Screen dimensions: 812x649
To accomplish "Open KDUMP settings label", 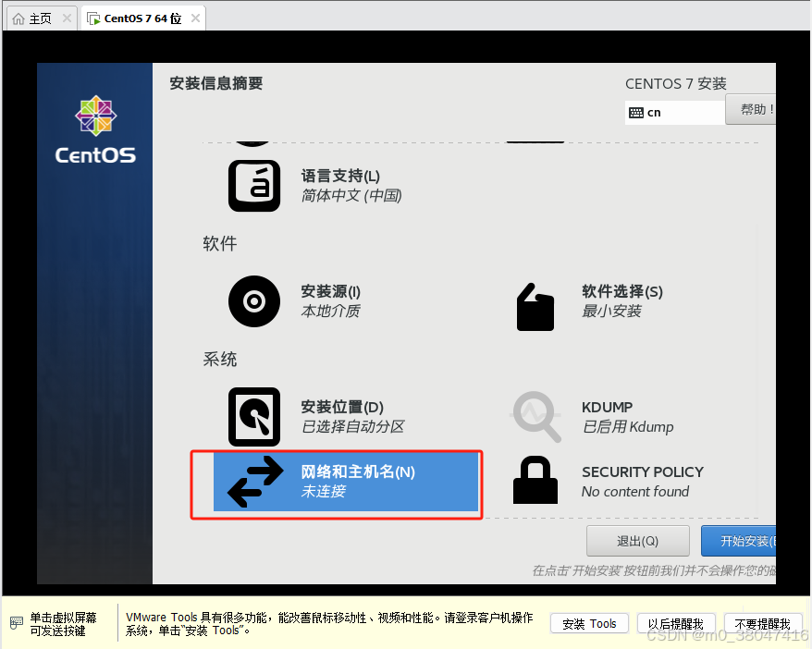I will pos(607,408).
